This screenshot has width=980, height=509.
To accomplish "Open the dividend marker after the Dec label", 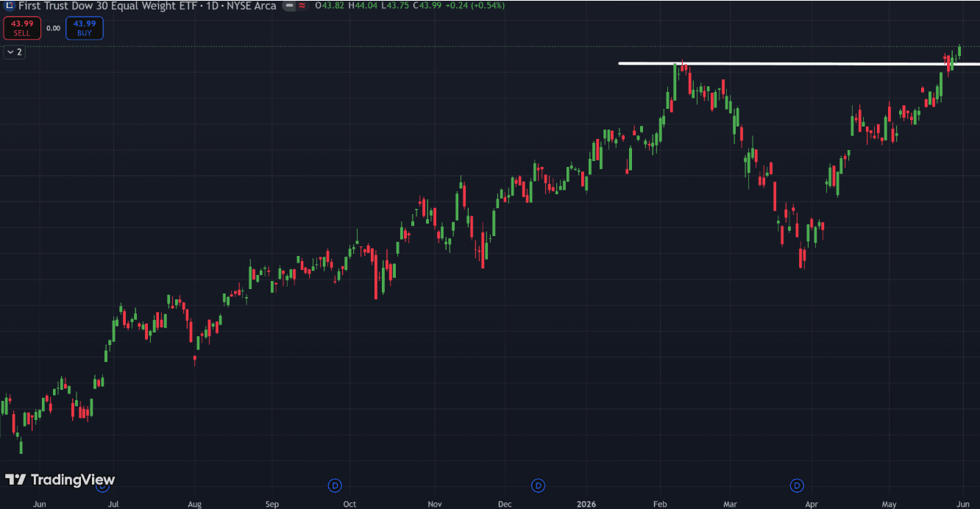I will coord(539,485).
